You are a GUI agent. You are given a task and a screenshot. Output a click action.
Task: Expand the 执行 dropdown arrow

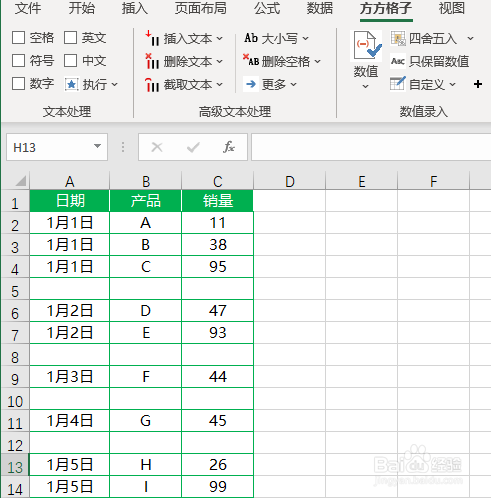click(x=115, y=85)
